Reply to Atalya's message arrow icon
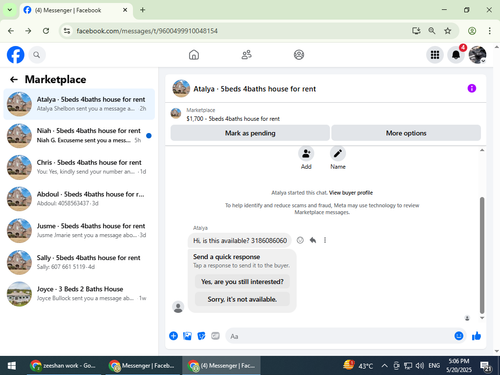The width and height of the screenshot is (500, 375). tap(313, 240)
